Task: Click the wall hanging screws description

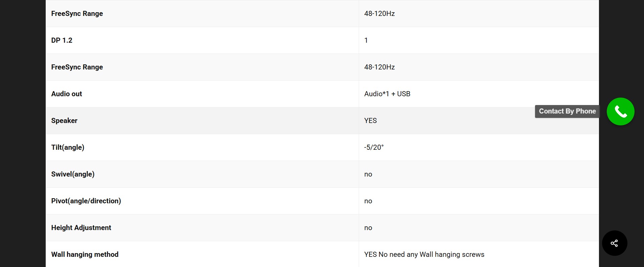Action: point(424,254)
